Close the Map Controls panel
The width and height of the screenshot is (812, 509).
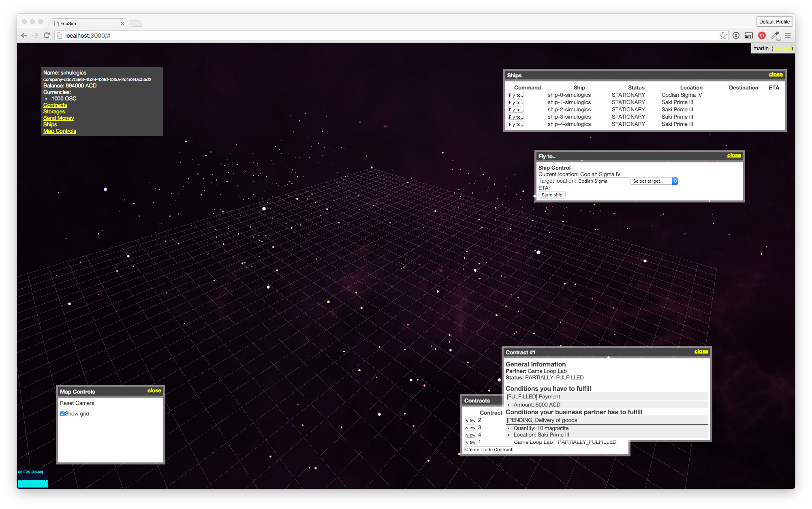[x=154, y=391]
